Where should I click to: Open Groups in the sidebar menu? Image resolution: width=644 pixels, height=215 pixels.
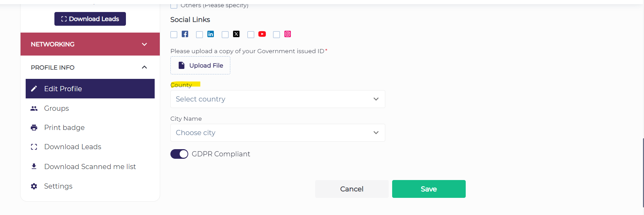pyautogui.click(x=56, y=108)
